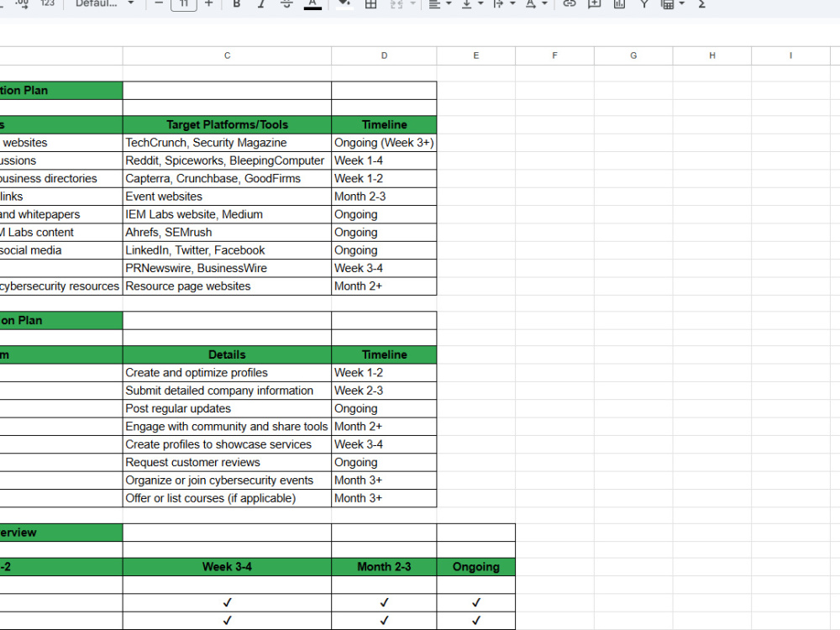Expand the text rotation dropdown arrow

point(545,3)
